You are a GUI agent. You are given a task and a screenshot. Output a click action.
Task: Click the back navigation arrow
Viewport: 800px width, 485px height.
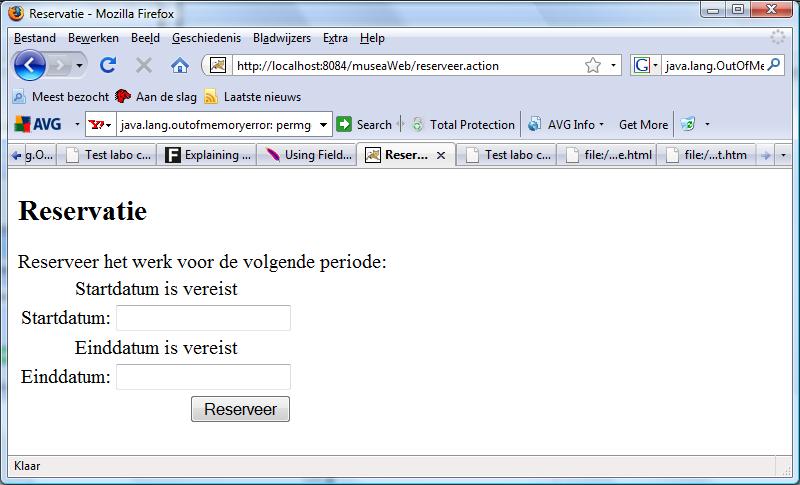pos(29,65)
